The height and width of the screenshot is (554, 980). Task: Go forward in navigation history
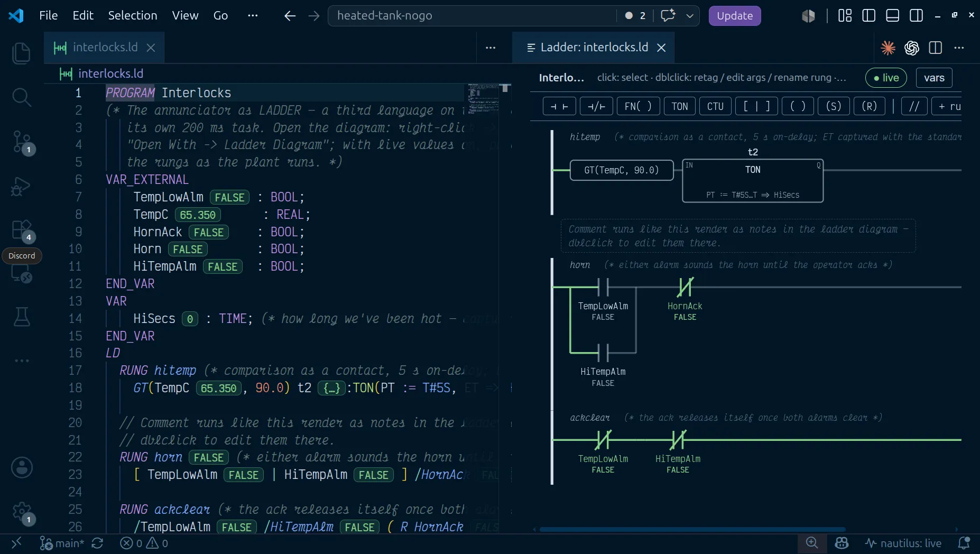[314, 16]
